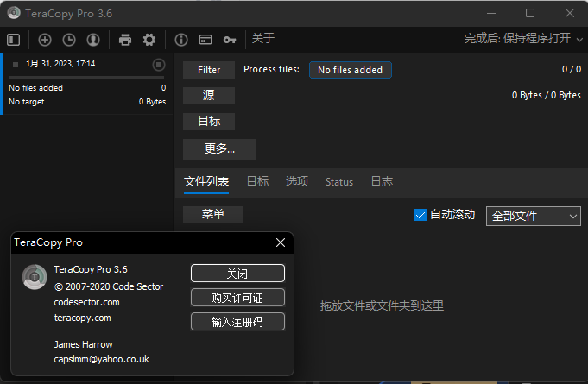Click the small square job status indicator
Viewport: 588px width, 384px height.
pyautogui.click(x=16, y=65)
